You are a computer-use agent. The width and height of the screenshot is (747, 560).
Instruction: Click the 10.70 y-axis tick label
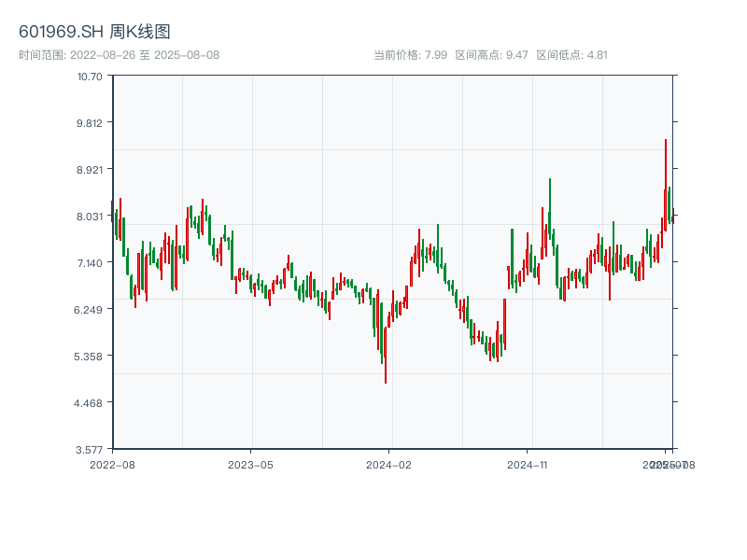(x=90, y=77)
